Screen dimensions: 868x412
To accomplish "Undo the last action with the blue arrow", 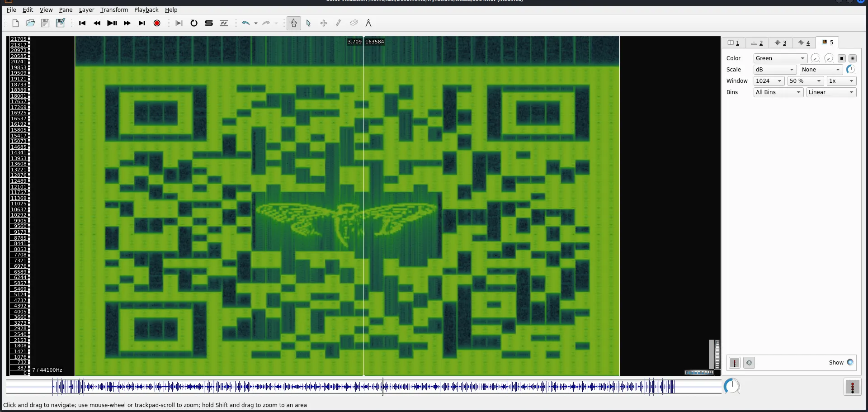I will [245, 23].
